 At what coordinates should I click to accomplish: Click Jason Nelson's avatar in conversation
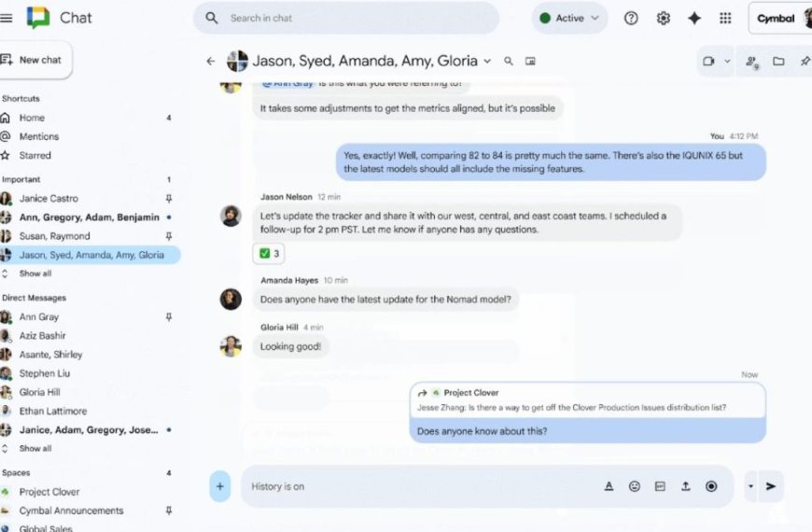pyautogui.click(x=231, y=216)
